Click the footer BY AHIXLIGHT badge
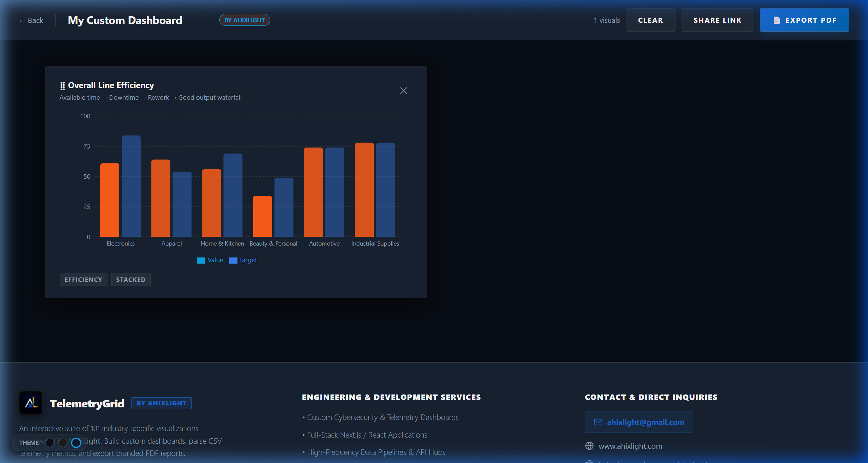The image size is (868, 463). pos(161,403)
